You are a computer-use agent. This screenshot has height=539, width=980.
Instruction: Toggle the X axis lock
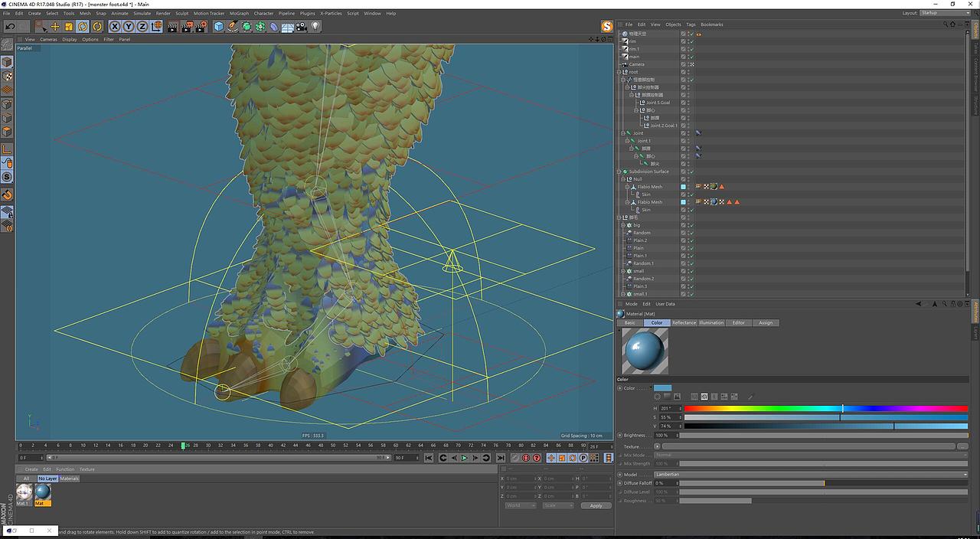(x=115, y=27)
